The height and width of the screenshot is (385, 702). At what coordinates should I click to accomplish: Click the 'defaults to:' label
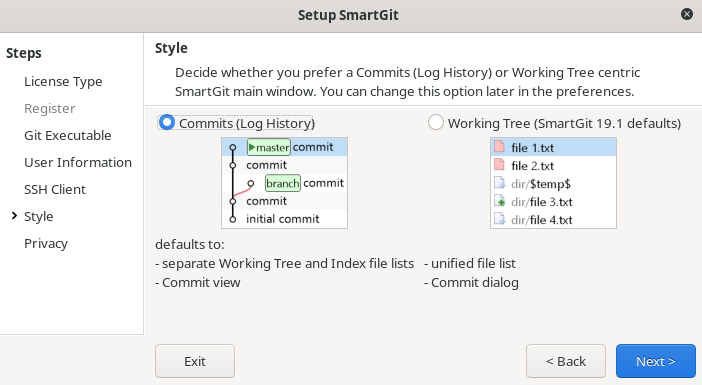point(190,244)
